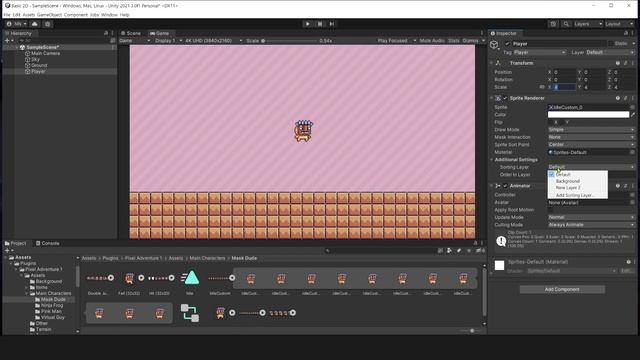Toggle the Player active checkbox in Inspector

tap(507, 44)
